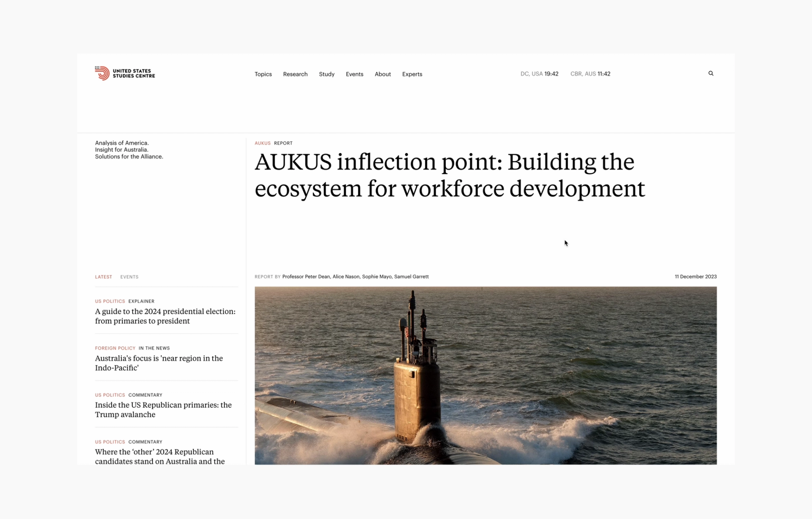Go to Events in the navigation bar
This screenshot has height=519, width=812.
(354, 74)
